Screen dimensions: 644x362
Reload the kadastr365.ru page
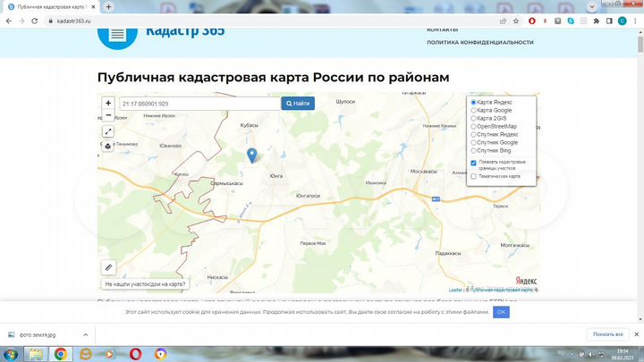(35, 21)
